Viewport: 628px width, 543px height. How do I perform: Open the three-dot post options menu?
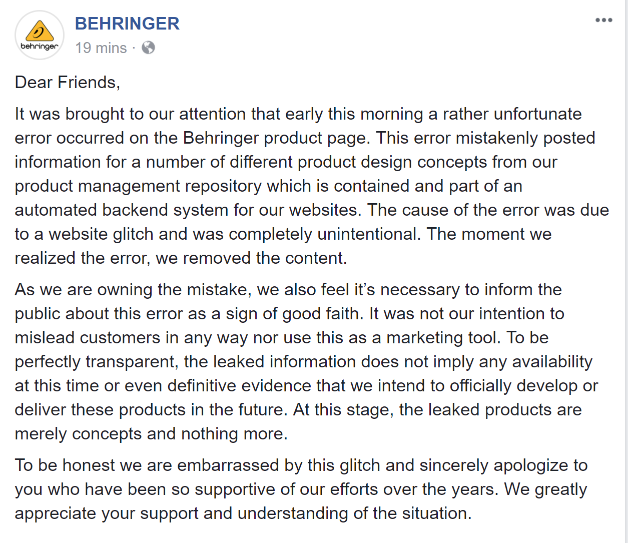point(604,20)
